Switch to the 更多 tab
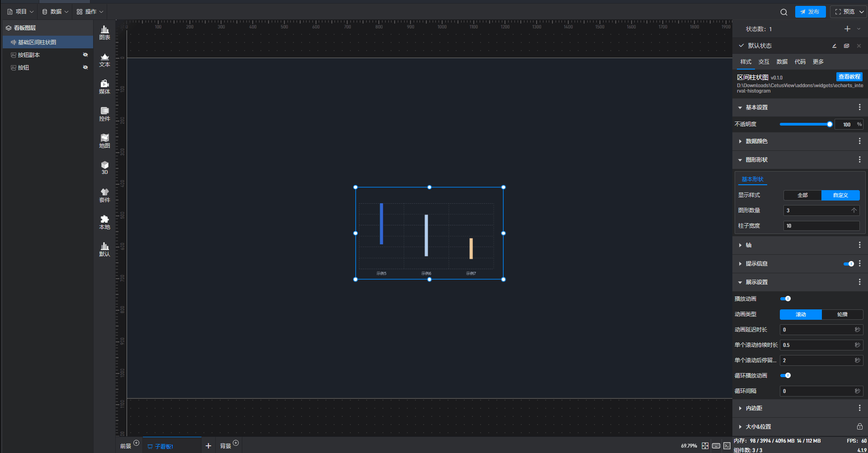 818,62
